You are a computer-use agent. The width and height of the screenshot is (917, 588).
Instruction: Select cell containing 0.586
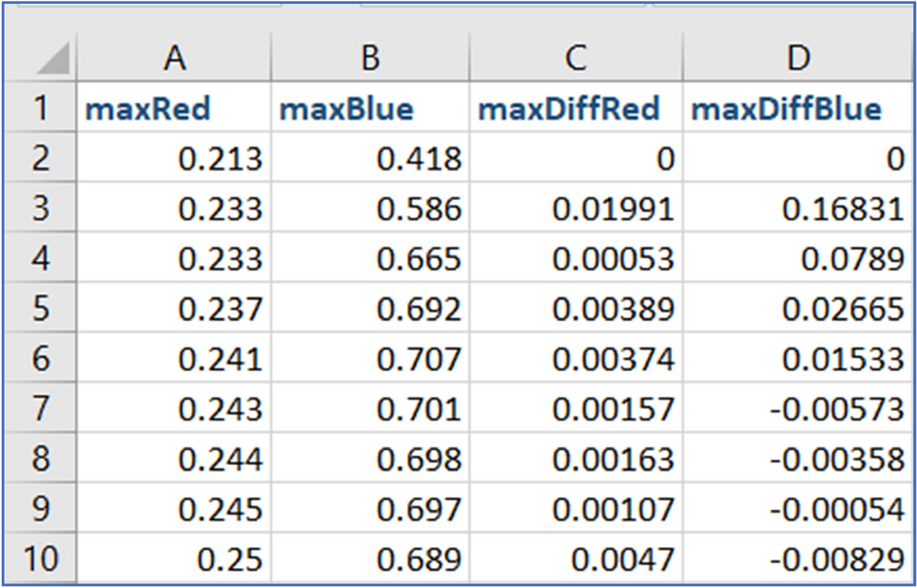(370, 209)
